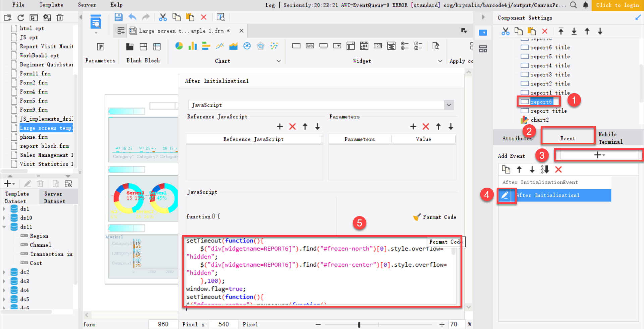
Task: Click the Format Code button
Action: [435, 217]
